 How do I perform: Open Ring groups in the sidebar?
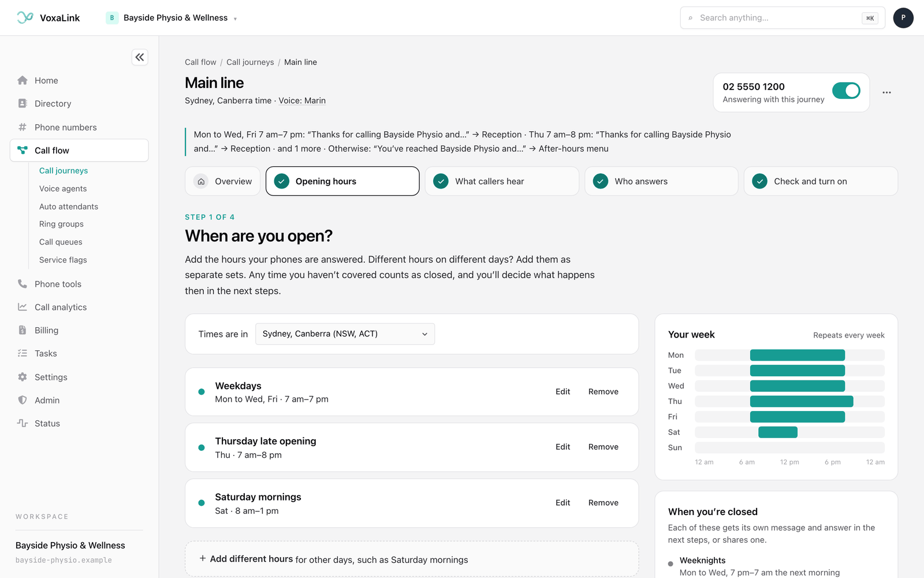(x=61, y=224)
